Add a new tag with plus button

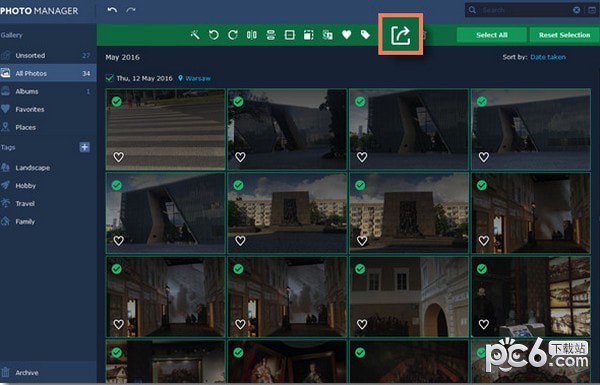click(85, 147)
